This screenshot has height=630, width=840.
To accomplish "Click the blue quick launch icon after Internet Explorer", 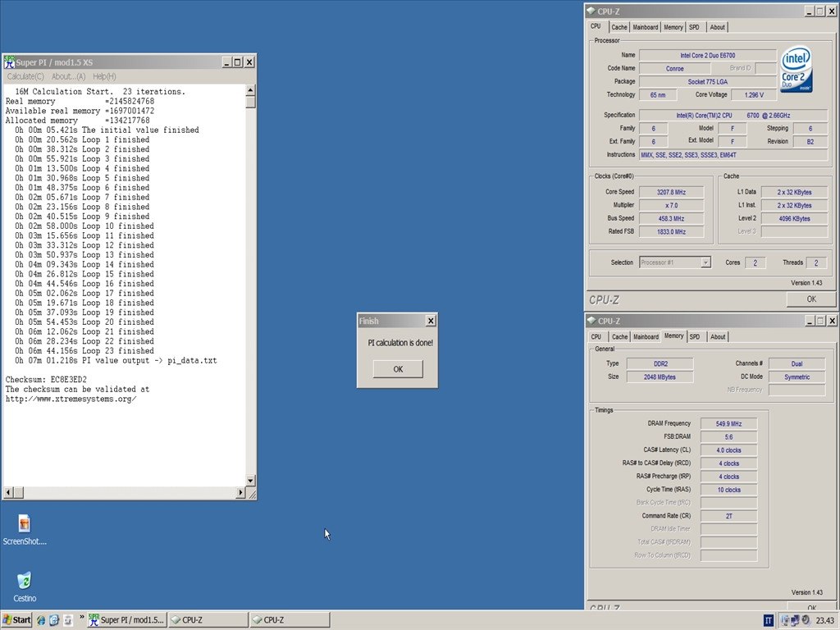I will click(54, 620).
